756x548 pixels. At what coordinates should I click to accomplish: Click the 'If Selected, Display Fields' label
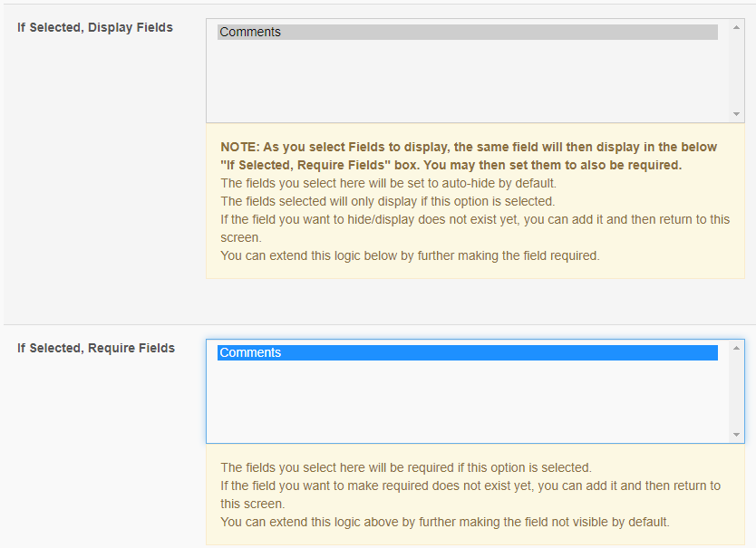coord(95,27)
